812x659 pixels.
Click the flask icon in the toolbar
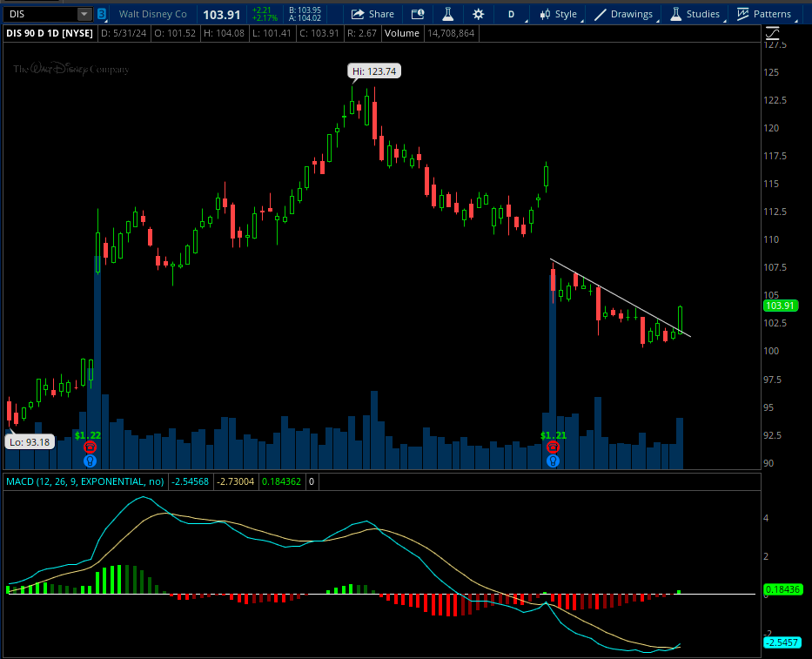point(448,14)
